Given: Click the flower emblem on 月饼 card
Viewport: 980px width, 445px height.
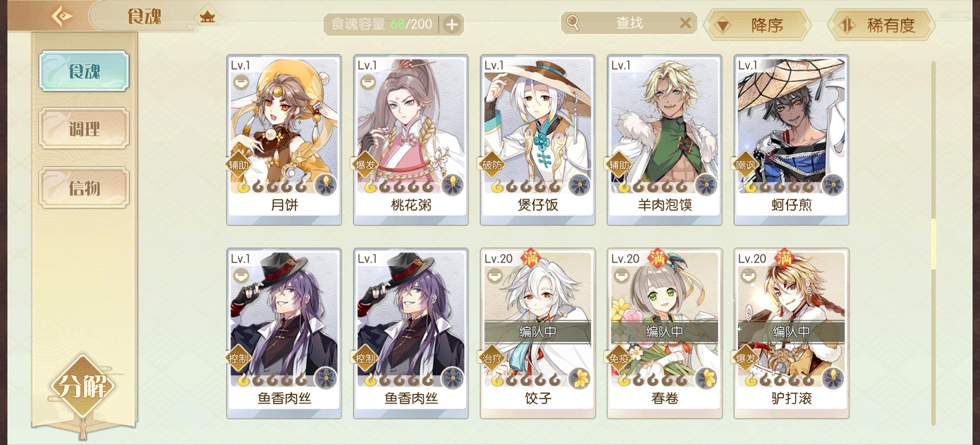Looking at the screenshot, I should tap(326, 185).
